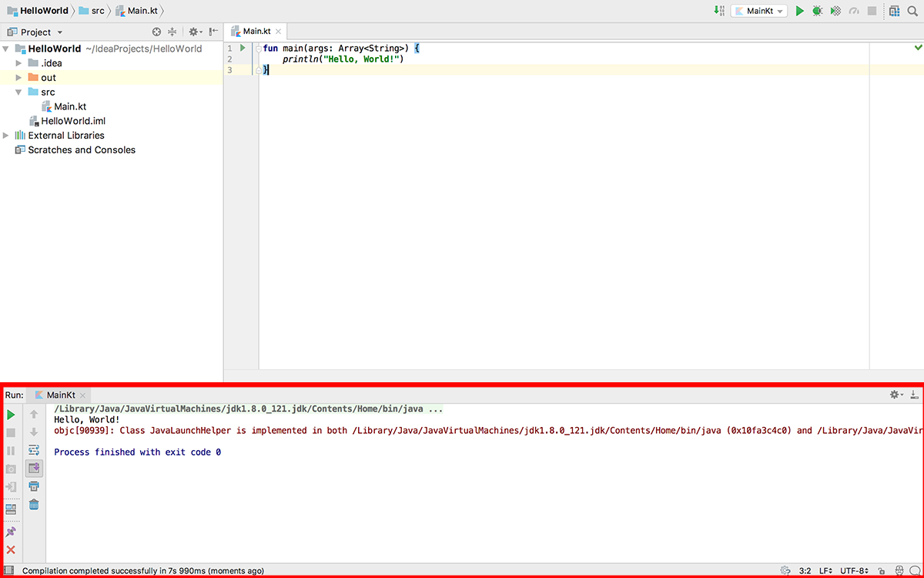This screenshot has width=924, height=578.
Task: Toggle soft-wrap in the Run console
Action: (x=34, y=450)
